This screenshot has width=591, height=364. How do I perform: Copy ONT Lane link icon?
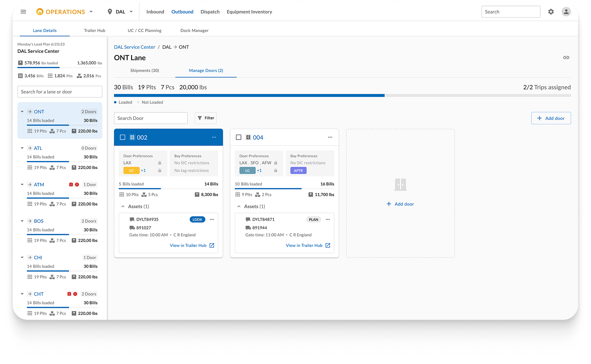[x=566, y=58]
